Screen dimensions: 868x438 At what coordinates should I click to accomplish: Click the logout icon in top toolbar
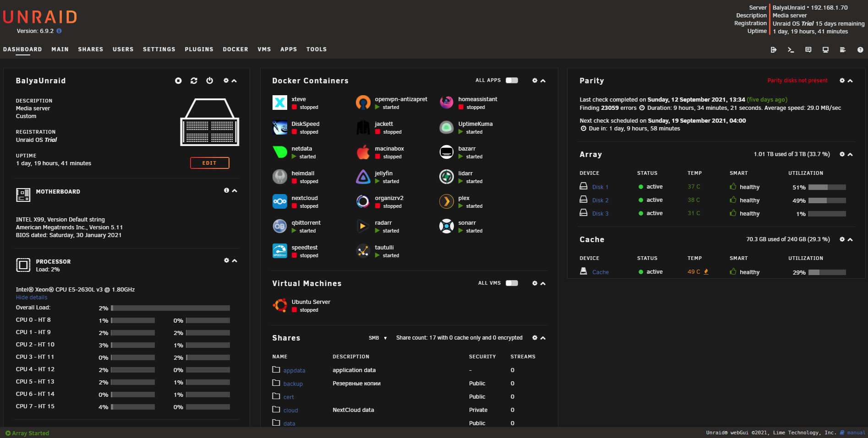click(x=773, y=50)
